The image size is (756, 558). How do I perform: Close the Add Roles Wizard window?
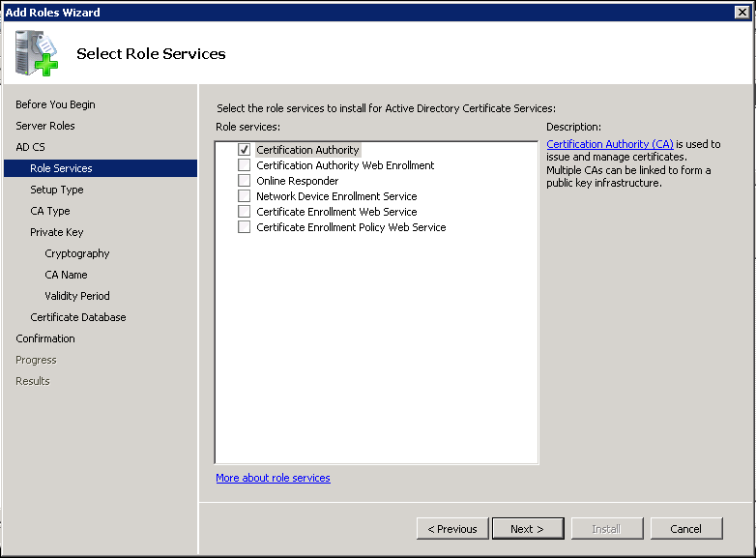click(742, 12)
